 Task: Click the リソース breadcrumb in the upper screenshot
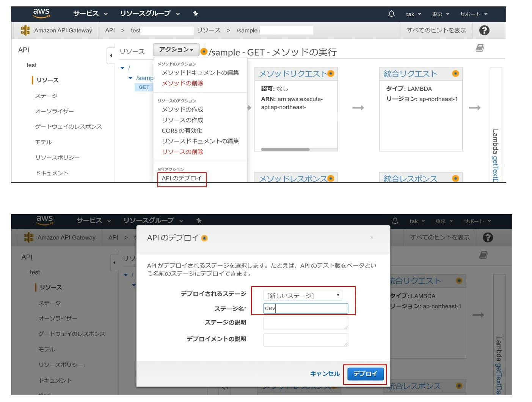pyautogui.click(x=209, y=30)
